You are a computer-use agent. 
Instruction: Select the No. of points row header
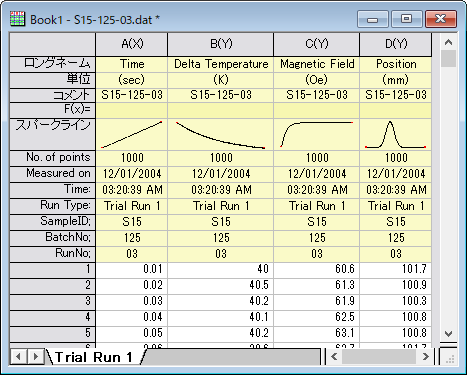(x=53, y=158)
